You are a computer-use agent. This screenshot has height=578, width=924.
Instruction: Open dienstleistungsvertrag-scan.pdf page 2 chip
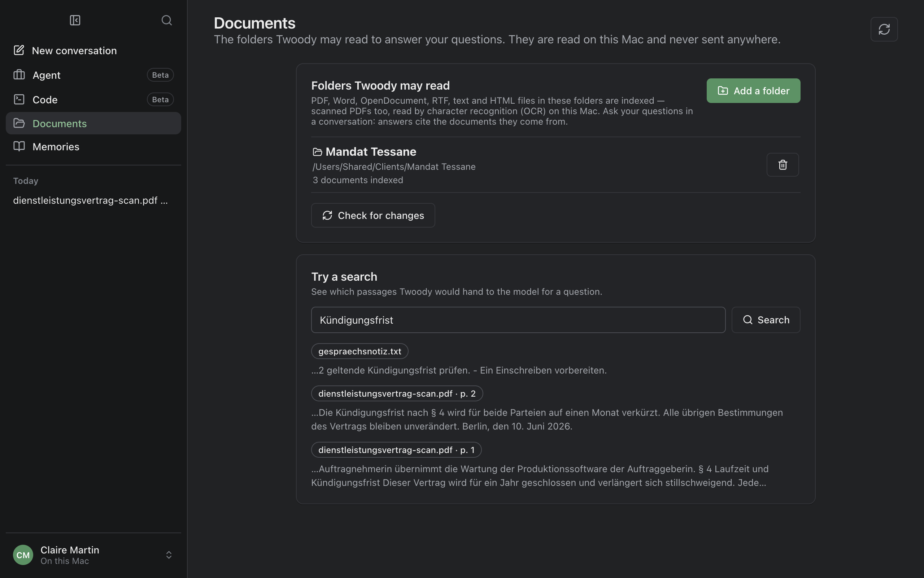tap(397, 393)
